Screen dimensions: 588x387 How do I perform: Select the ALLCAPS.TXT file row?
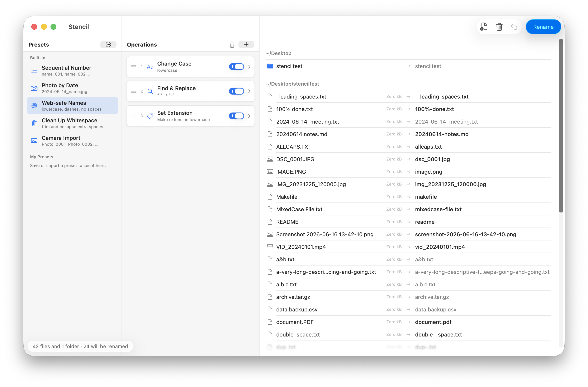click(408, 147)
